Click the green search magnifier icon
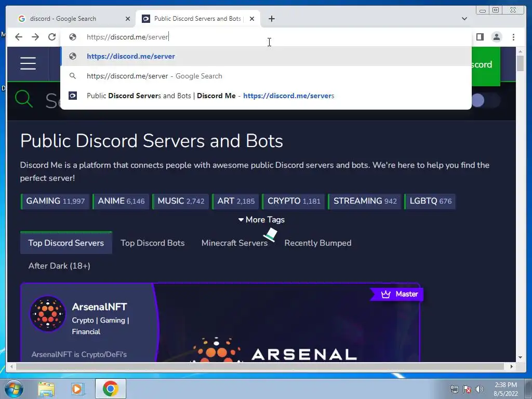This screenshot has width=532, height=399. 24,99
